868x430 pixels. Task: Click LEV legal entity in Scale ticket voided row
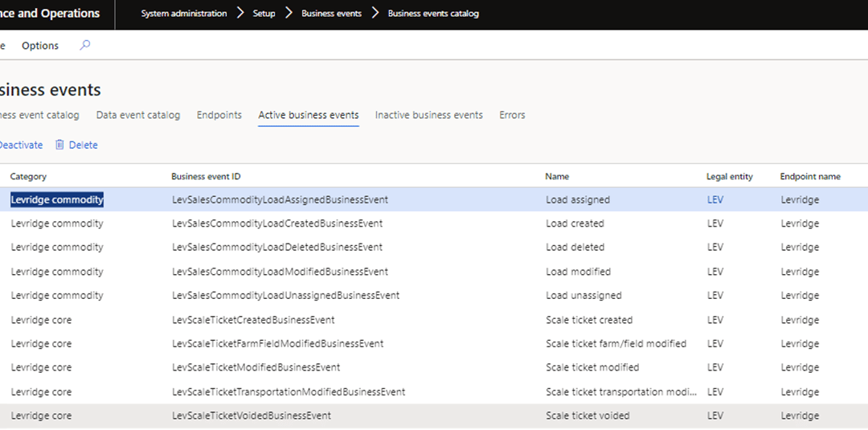(x=715, y=416)
